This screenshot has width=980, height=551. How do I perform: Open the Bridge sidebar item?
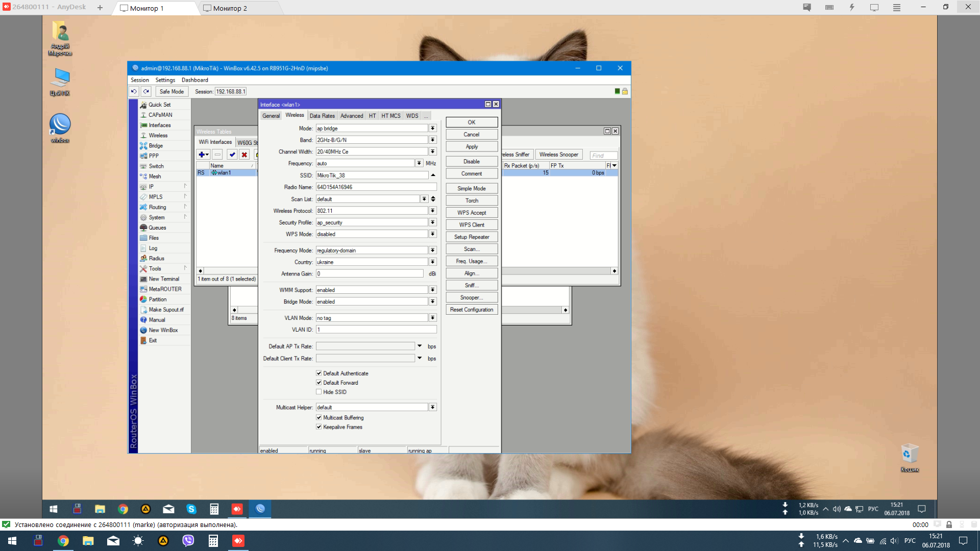(156, 146)
